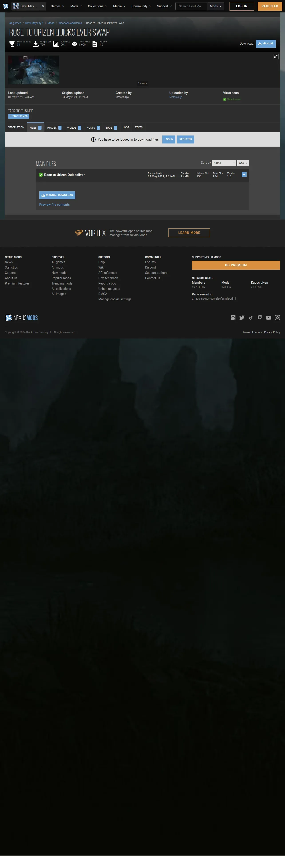Click the endorsements trophy icon
The image size is (285, 868).
coord(12,44)
